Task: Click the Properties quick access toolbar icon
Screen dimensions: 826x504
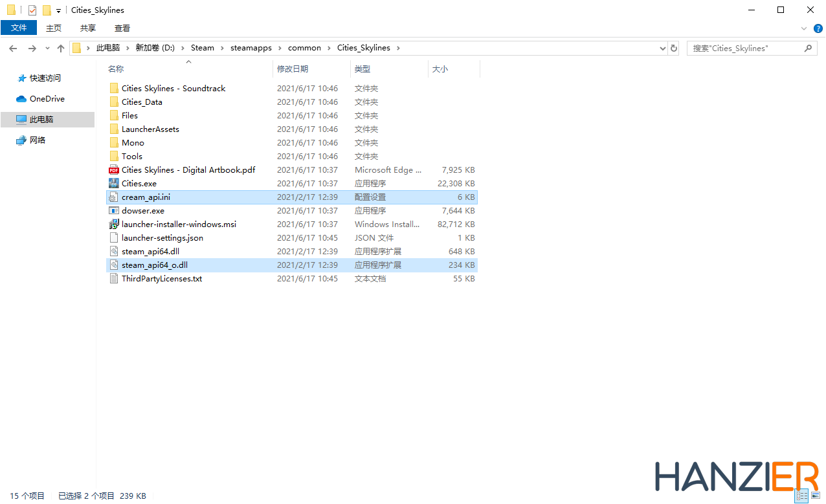Action: coord(32,10)
